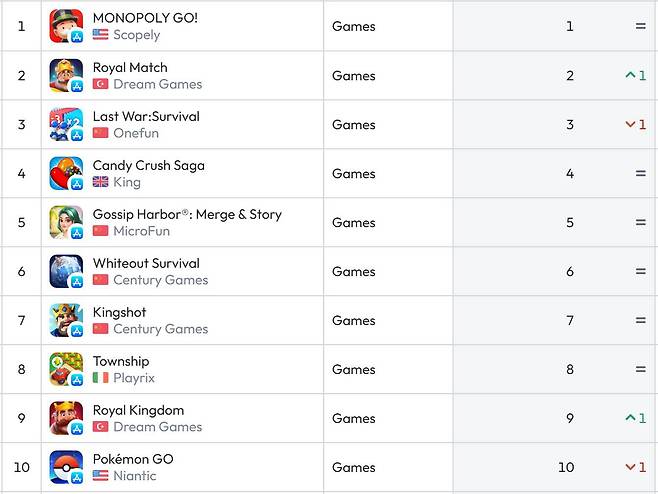Screen dimensions: 658x494
Task: Click the MONOPOLY GO! app icon
Action: [x=66, y=26]
